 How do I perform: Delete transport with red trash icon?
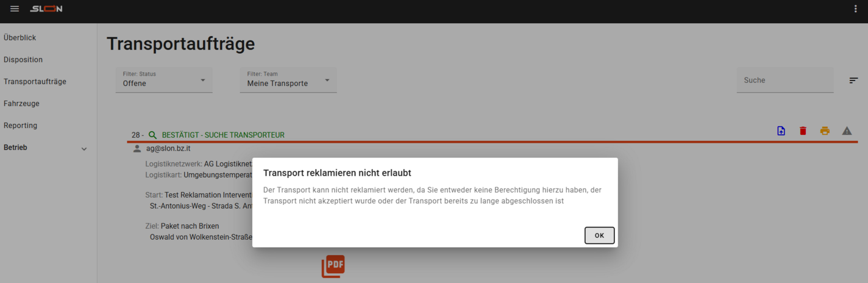(803, 131)
